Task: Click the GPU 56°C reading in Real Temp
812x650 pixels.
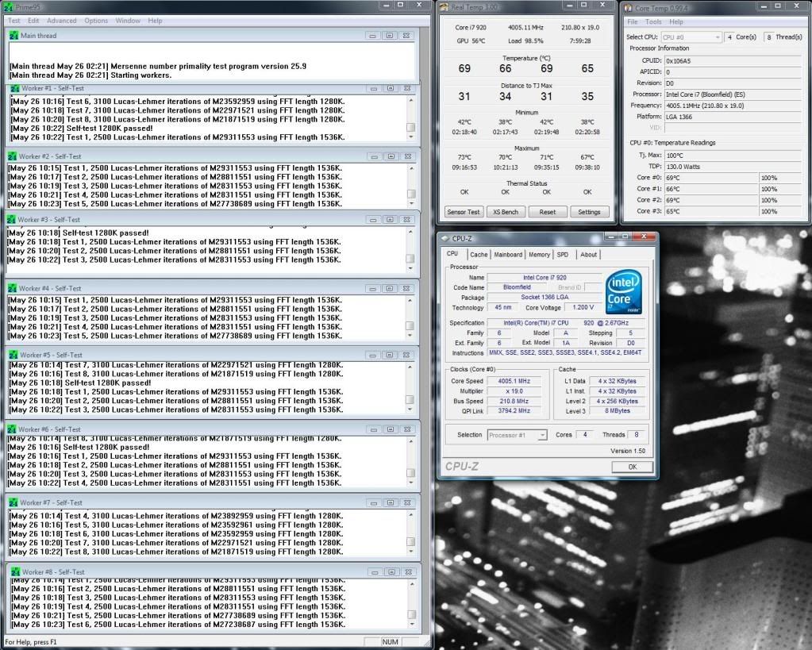Action: point(471,41)
